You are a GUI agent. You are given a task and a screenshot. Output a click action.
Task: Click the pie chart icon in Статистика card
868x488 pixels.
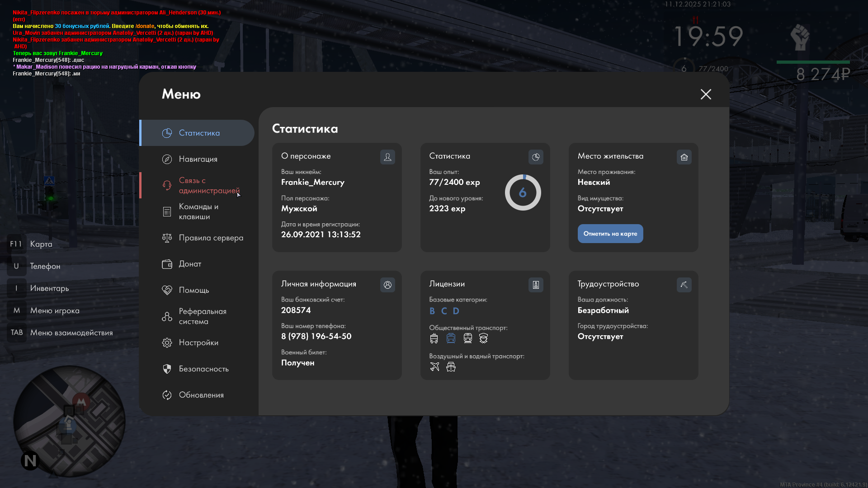(536, 157)
